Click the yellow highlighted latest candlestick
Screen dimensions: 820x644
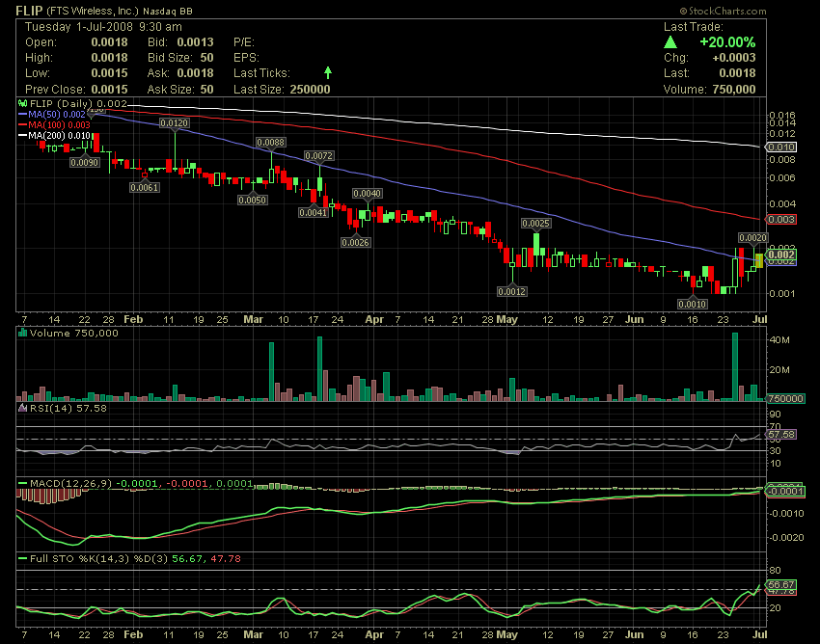(x=759, y=260)
